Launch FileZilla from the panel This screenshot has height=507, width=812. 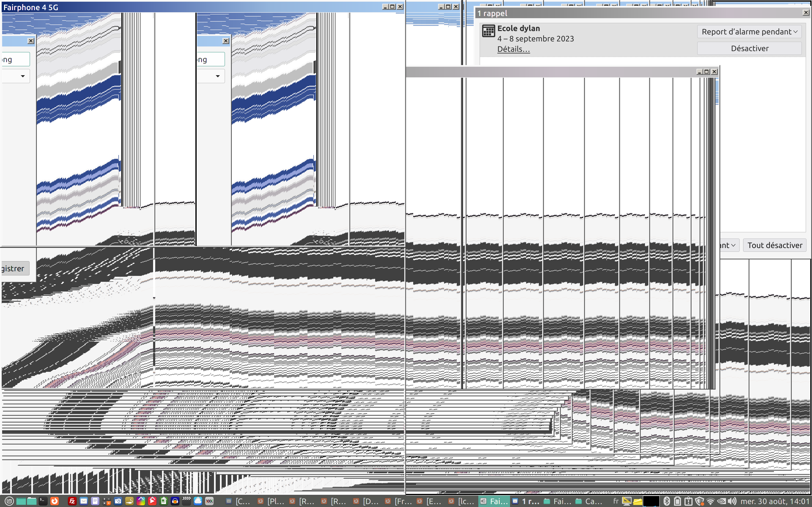[x=72, y=501]
